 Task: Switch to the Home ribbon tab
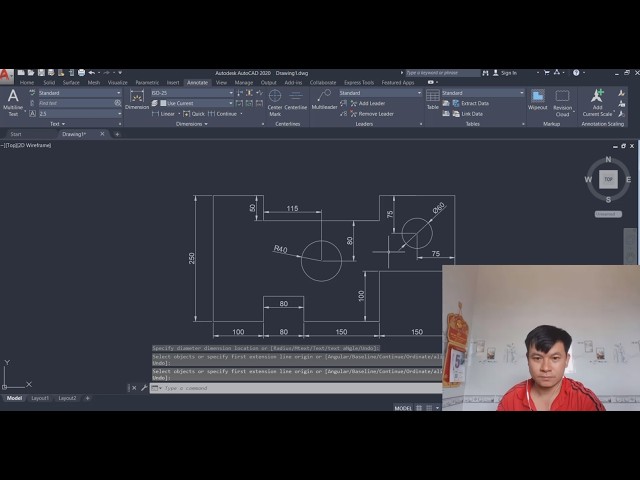(27, 82)
